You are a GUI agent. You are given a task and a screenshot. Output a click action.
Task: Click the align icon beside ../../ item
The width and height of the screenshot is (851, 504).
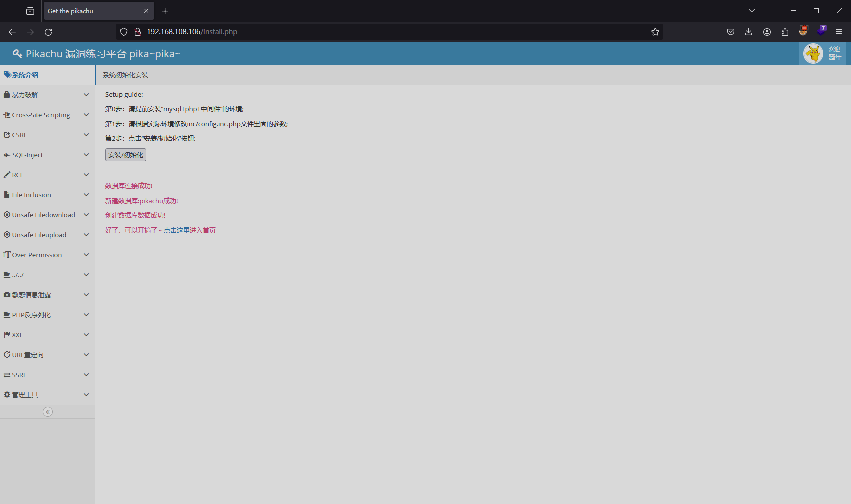click(x=7, y=275)
